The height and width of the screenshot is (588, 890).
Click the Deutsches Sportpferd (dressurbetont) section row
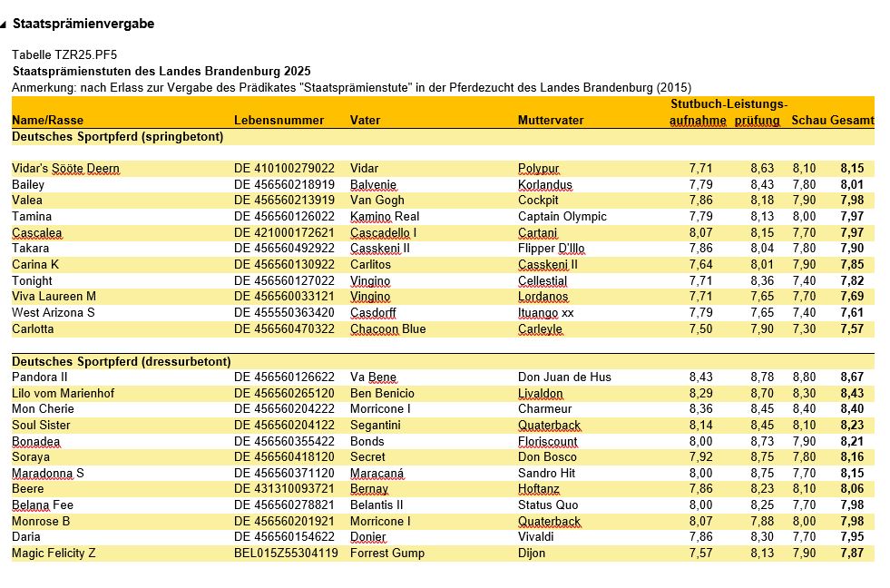443,361
